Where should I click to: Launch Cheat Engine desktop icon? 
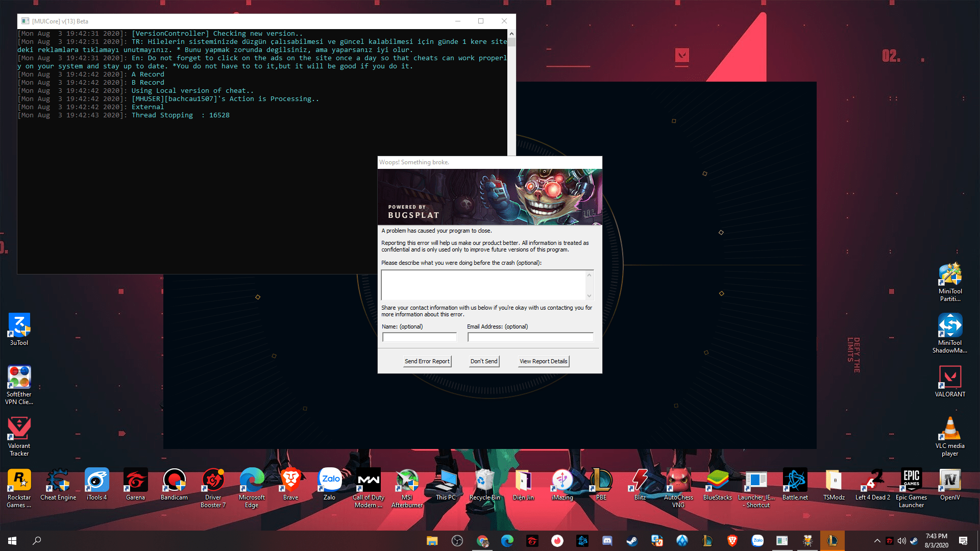point(58,485)
